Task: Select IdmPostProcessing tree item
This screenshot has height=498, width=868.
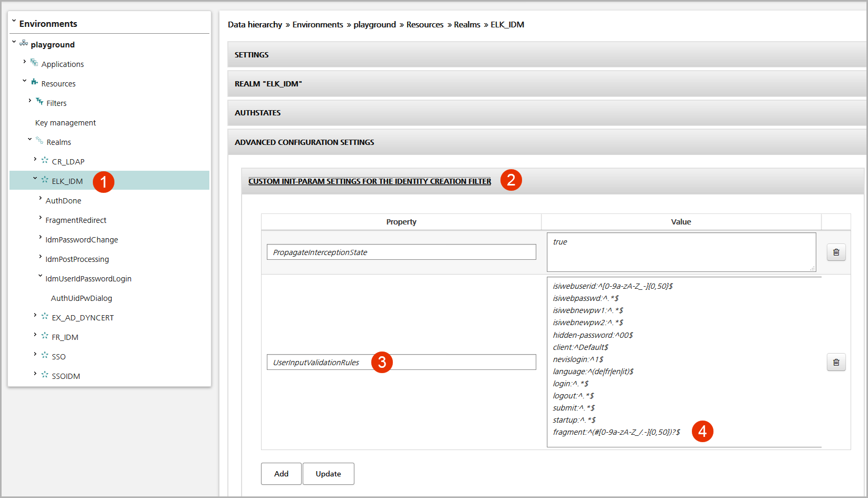Action: (x=77, y=259)
